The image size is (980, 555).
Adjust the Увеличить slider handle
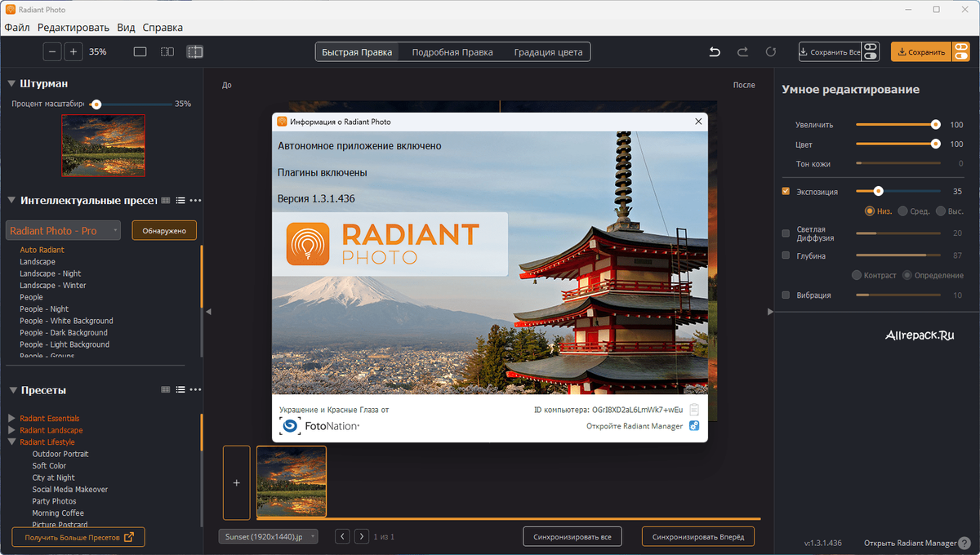pos(936,124)
